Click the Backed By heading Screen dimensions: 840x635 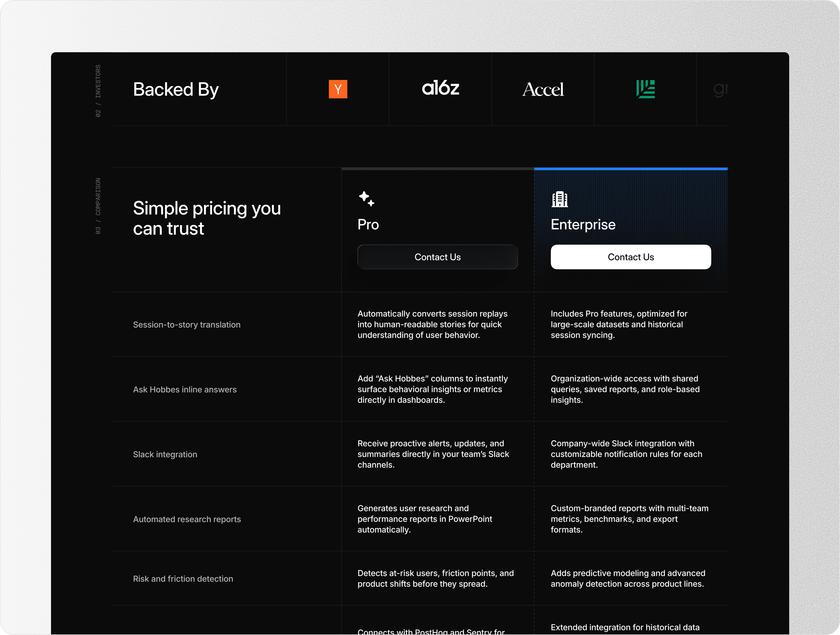(175, 90)
